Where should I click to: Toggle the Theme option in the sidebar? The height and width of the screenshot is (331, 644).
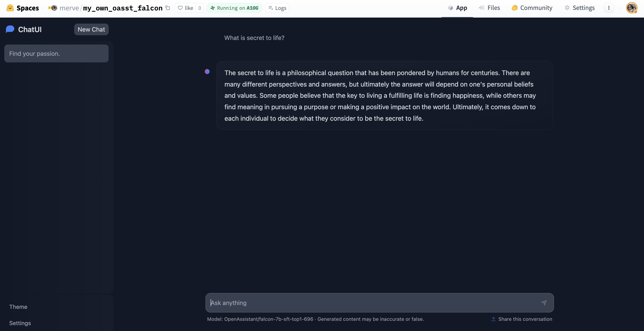pyautogui.click(x=18, y=307)
